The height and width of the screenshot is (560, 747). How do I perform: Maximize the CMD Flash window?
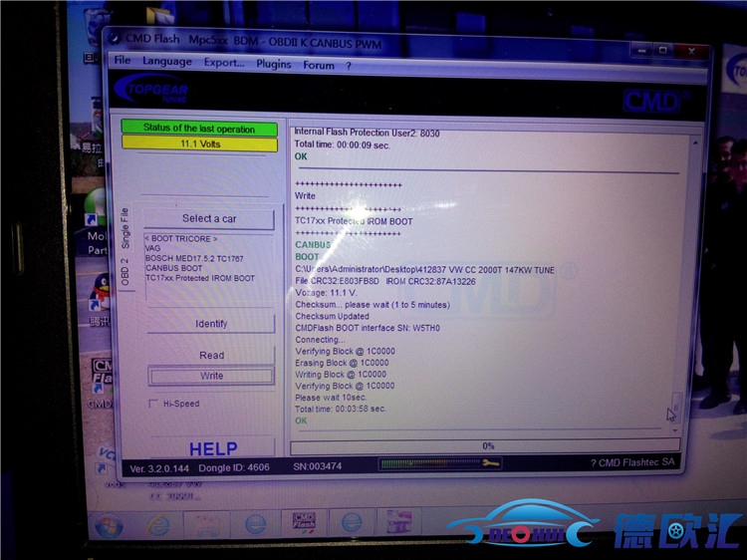(662, 50)
